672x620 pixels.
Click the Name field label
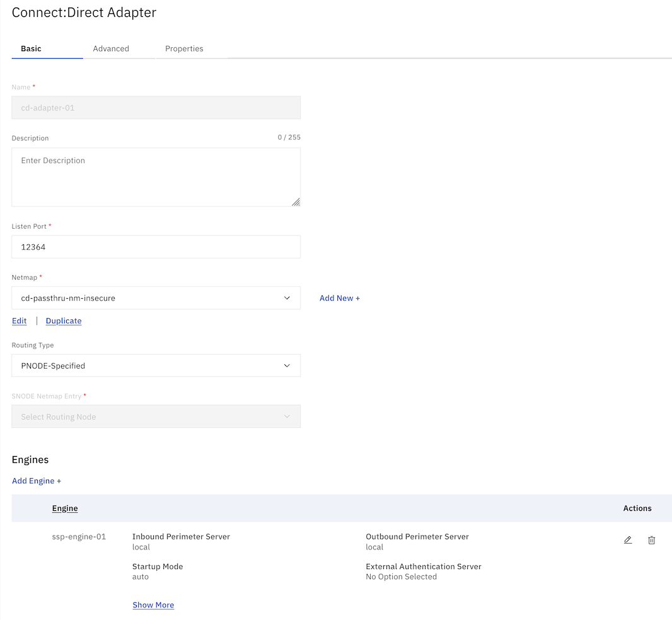click(x=21, y=87)
